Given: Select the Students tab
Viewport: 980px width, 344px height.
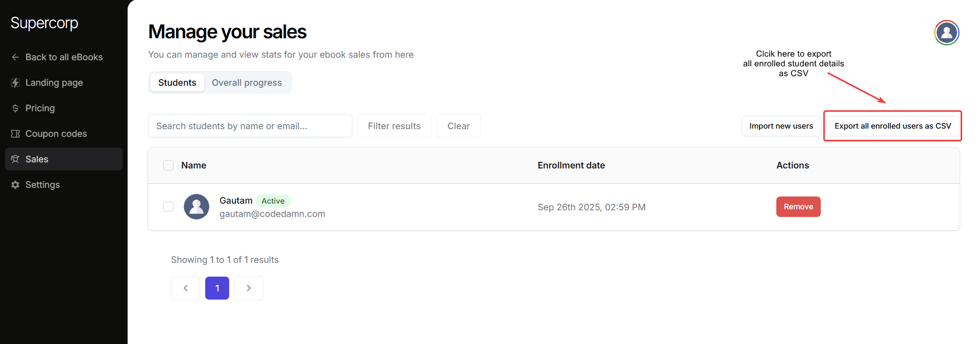Looking at the screenshot, I should [x=177, y=83].
